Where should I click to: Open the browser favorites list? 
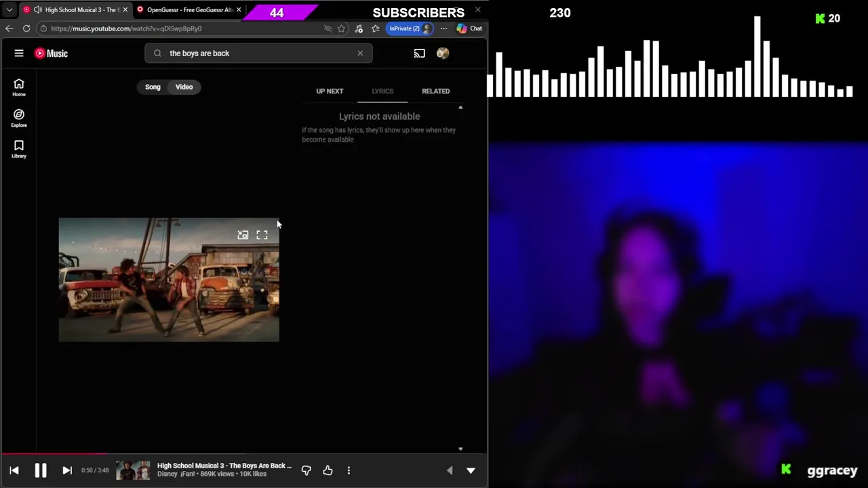376,28
